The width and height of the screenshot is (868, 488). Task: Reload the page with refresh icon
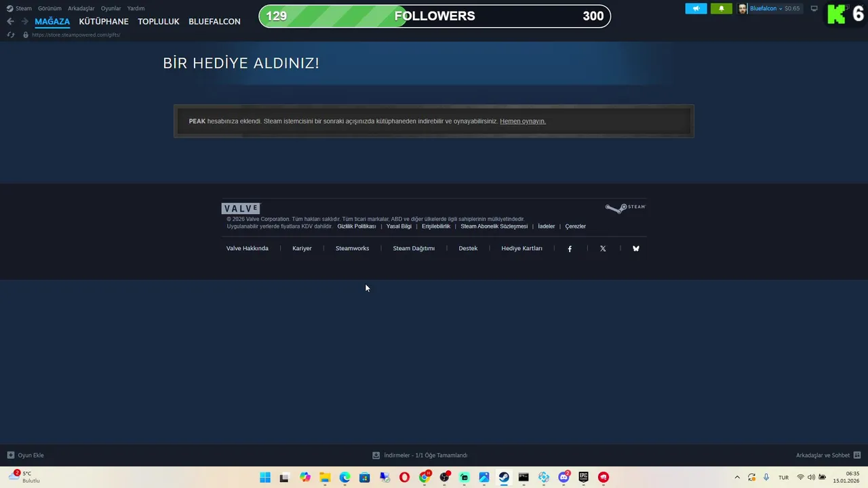tap(11, 35)
